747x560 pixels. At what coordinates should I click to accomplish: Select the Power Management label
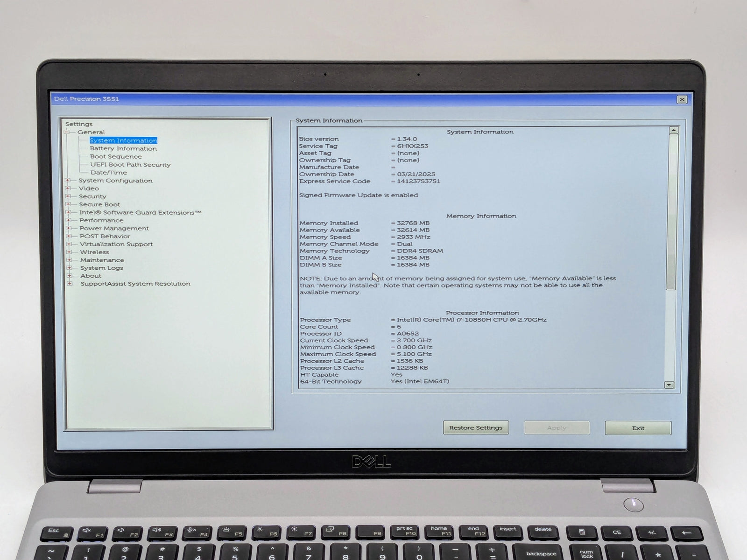[x=114, y=228]
